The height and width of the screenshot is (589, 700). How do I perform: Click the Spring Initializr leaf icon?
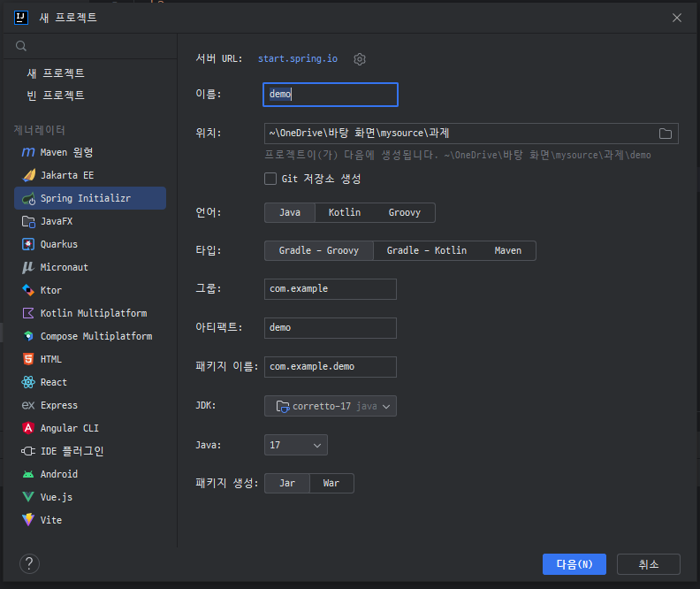click(x=28, y=198)
